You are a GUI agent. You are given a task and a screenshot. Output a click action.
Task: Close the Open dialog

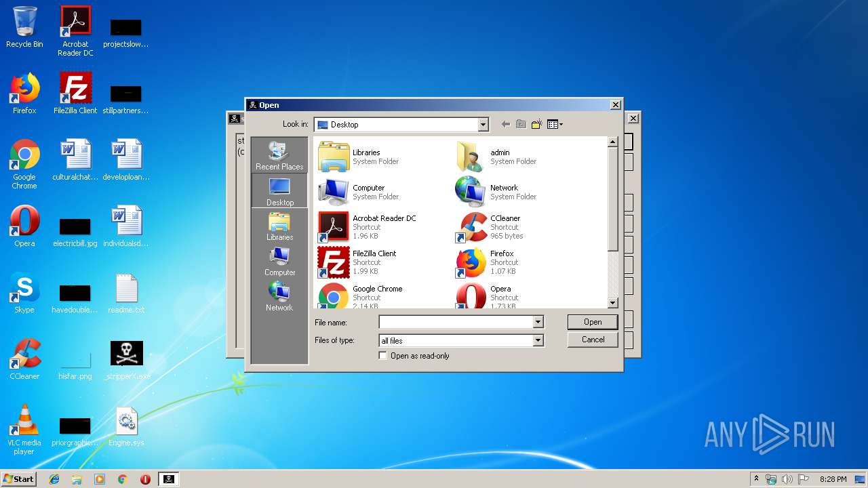(x=615, y=105)
